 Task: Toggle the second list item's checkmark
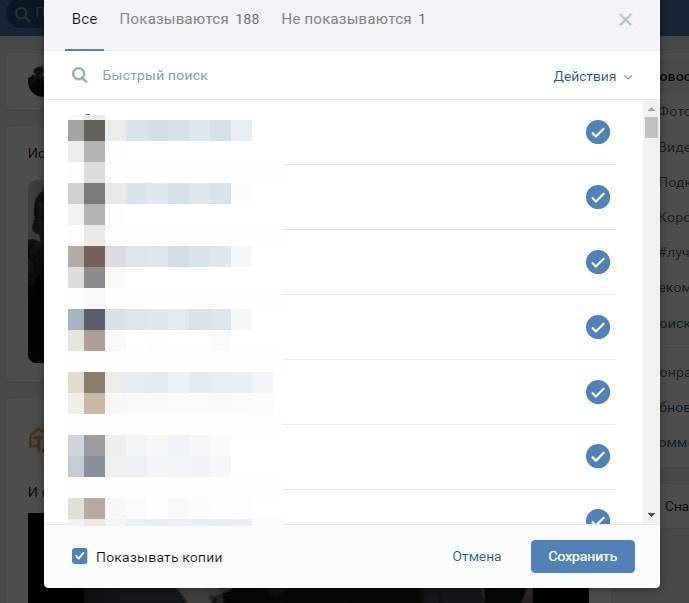coord(598,197)
